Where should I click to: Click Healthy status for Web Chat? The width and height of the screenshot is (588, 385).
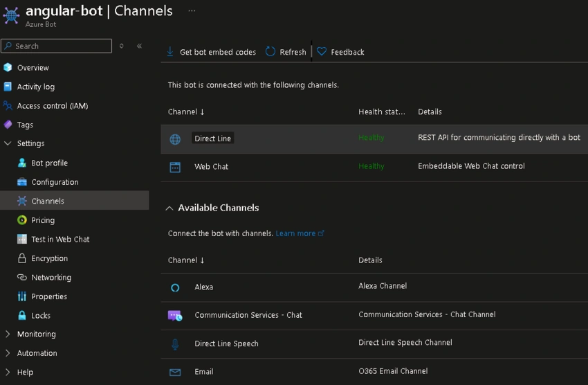pyautogui.click(x=371, y=166)
